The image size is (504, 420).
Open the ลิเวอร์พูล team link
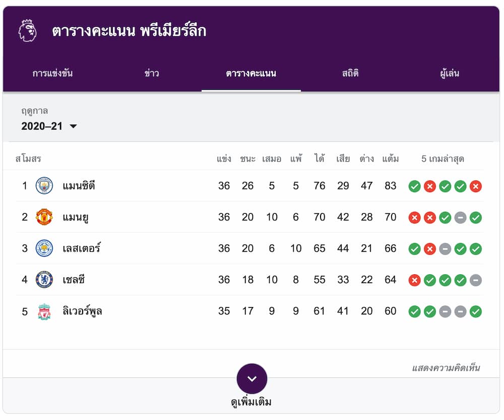[82, 311]
